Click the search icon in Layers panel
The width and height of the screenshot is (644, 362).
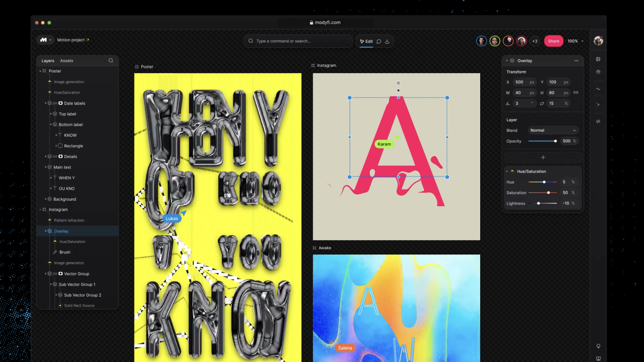click(x=111, y=61)
